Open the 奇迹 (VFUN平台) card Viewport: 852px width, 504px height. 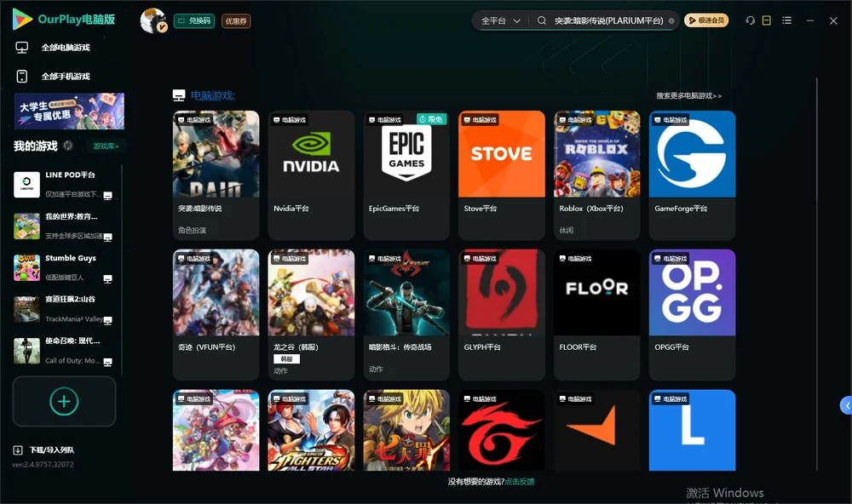point(216,314)
